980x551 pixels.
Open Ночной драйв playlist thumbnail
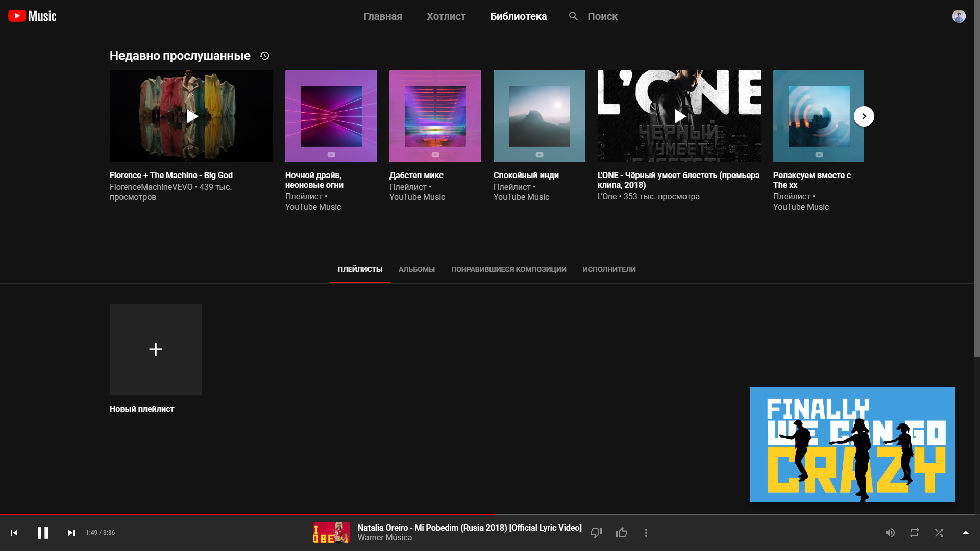[331, 116]
